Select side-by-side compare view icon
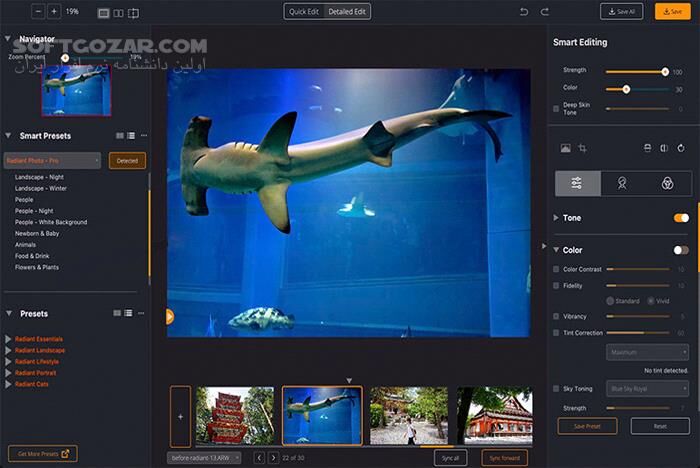 (118, 13)
